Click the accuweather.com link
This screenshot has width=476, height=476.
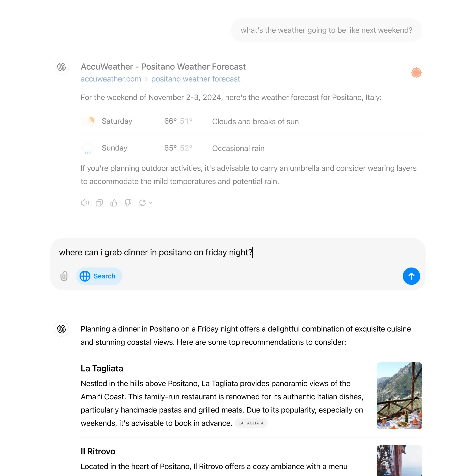tap(110, 78)
